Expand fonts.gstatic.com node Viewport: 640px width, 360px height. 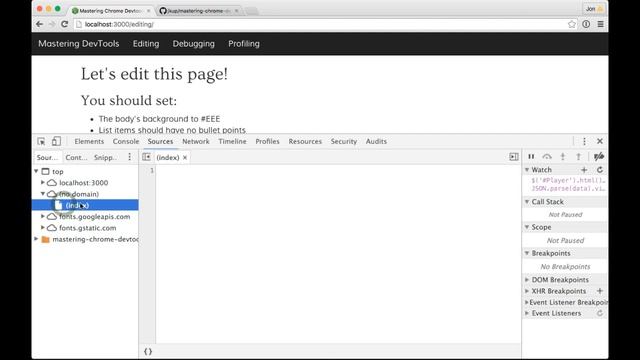(x=42, y=228)
